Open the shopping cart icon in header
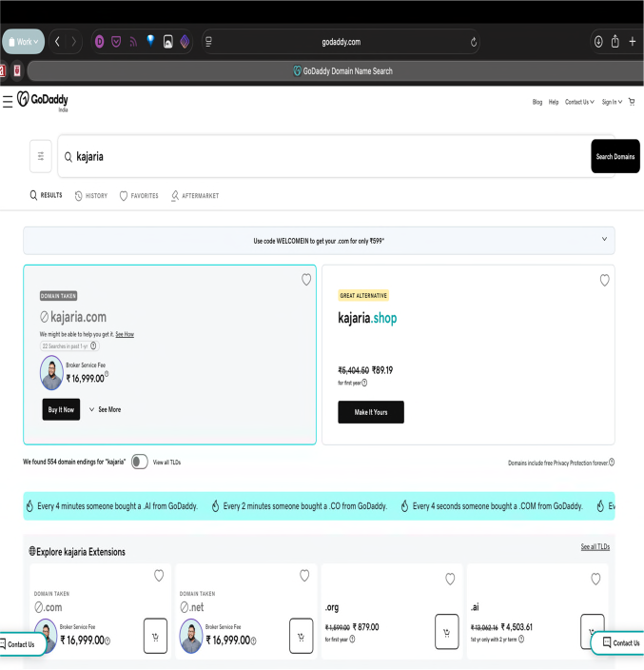The image size is (644, 670). pos(632,102)
